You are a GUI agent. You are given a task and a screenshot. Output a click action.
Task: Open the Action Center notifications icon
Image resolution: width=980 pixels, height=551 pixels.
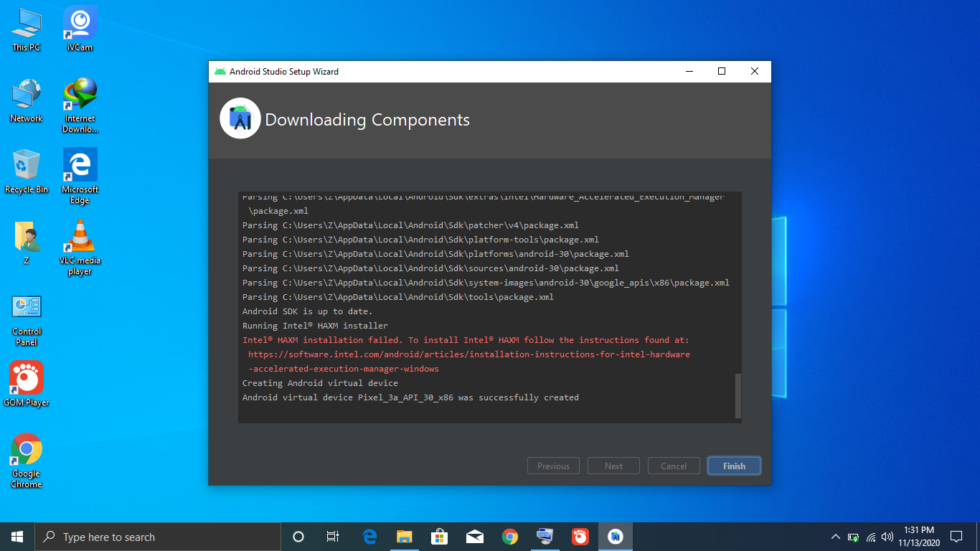[x=956, y=537]
